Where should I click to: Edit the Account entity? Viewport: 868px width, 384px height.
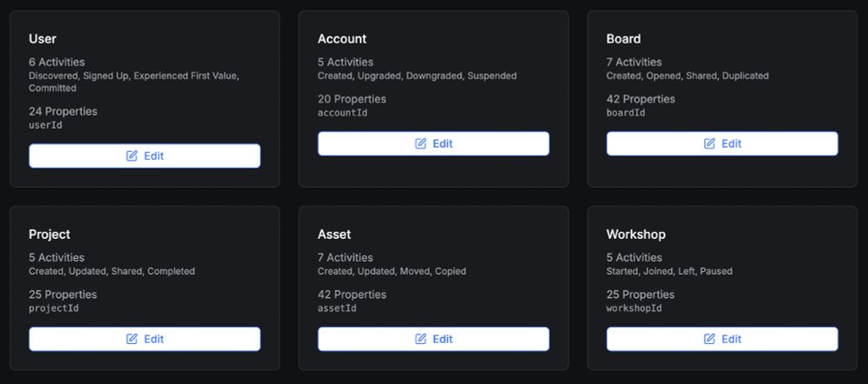coord(433,143)
